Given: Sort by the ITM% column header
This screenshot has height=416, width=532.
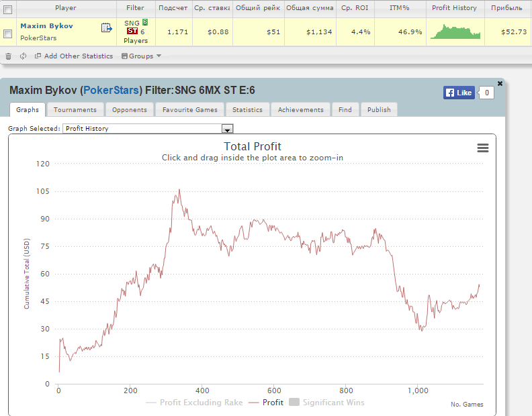Looking at the screenshot, I should coord(400,8).
